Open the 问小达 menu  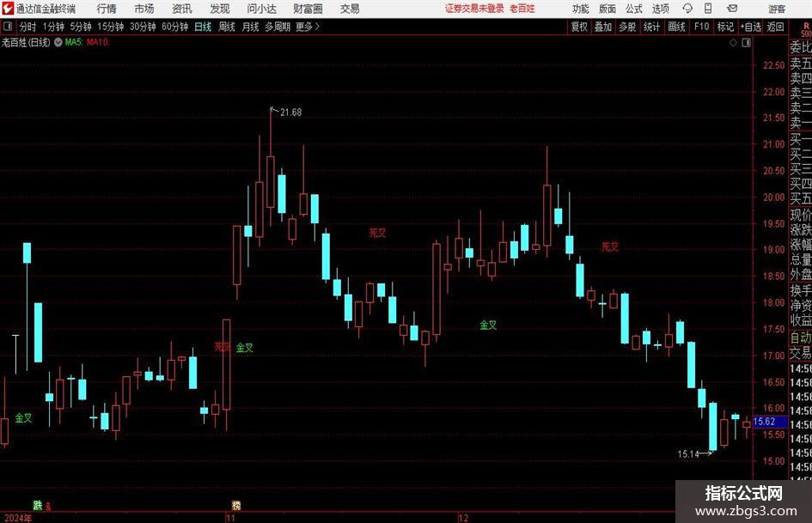pyautogui.click(x=262, y=9)
